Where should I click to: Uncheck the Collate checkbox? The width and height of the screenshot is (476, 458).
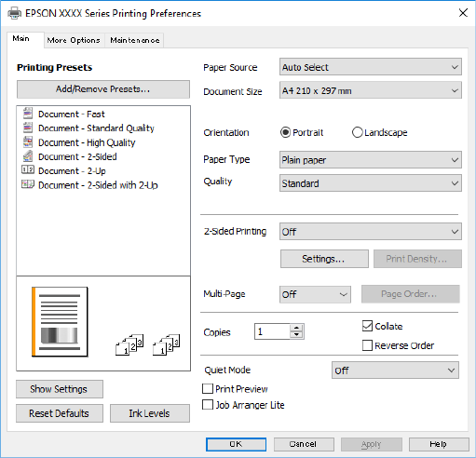(367, 326)
